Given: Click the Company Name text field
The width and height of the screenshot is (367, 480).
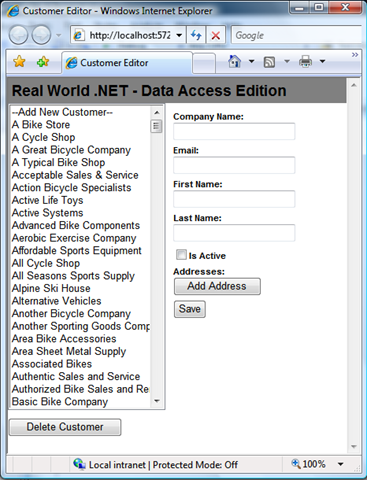Looking at the screenshot, I should (234, 131).
